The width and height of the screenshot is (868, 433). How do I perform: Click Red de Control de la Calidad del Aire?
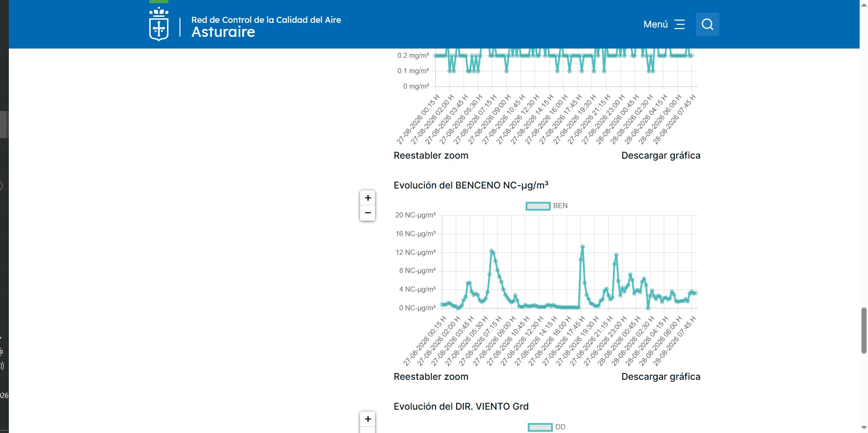click(266, 20)
